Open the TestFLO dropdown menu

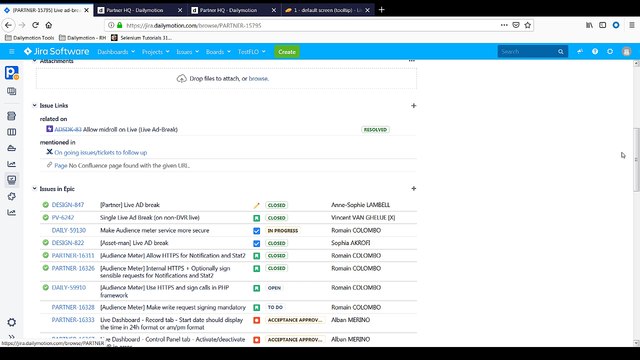coord(251,52)
